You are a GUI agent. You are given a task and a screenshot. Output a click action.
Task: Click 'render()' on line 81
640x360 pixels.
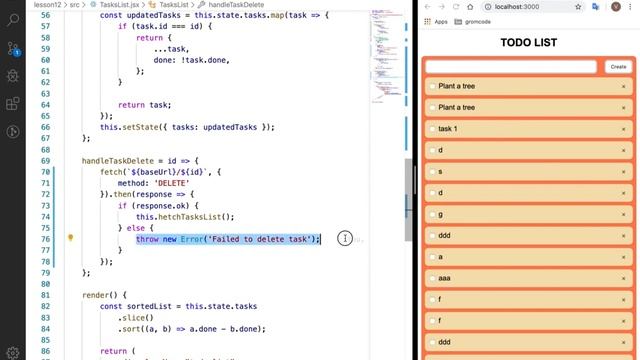(100, 295)
